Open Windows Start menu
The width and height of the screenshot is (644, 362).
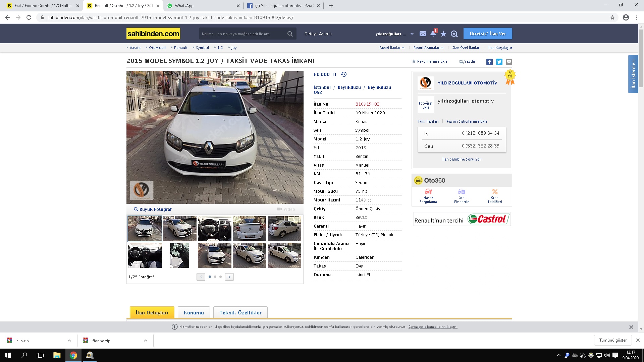pyautogui.click(x=8, y=355)
